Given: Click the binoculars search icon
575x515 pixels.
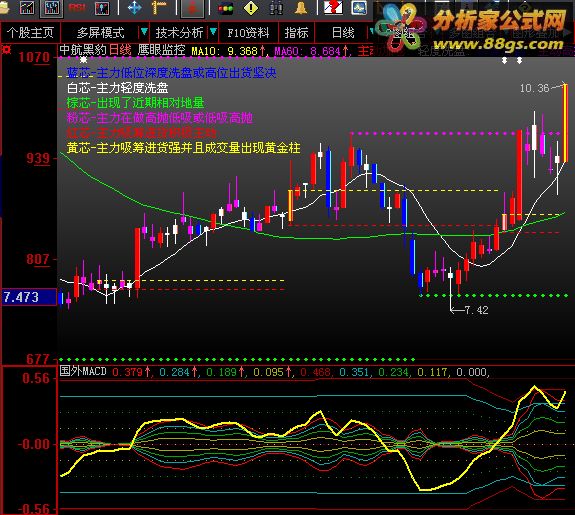Looking at the screenshot, I should tap(276, 8).
